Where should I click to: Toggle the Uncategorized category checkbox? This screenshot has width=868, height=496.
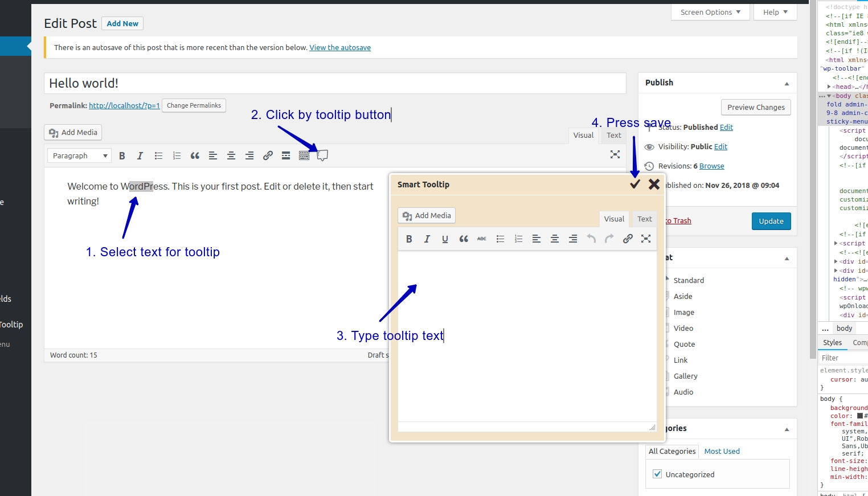coord(657,474)
